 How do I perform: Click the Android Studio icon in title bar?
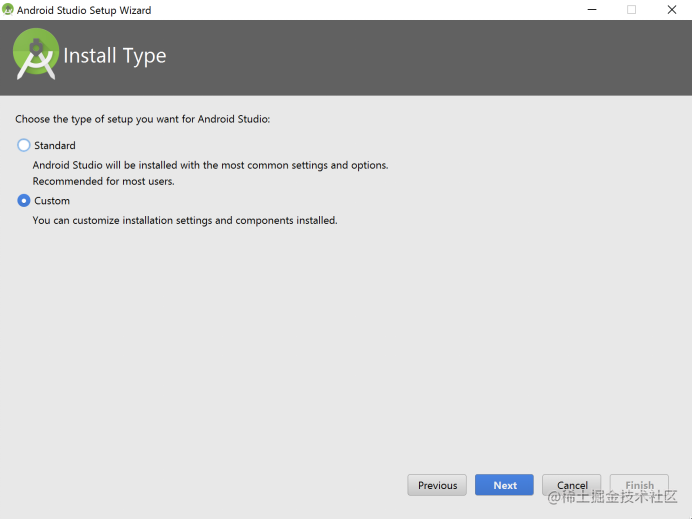coord(8,9)
